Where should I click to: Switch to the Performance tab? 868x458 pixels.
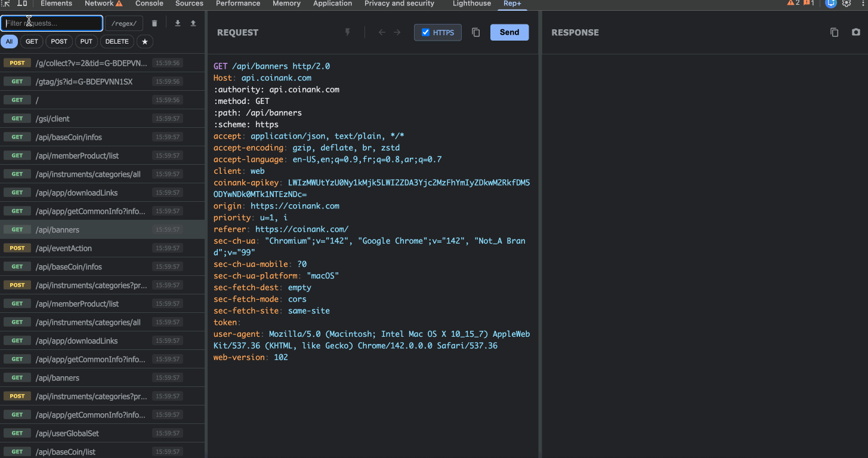pyautogui.click(x=238, y=4)
